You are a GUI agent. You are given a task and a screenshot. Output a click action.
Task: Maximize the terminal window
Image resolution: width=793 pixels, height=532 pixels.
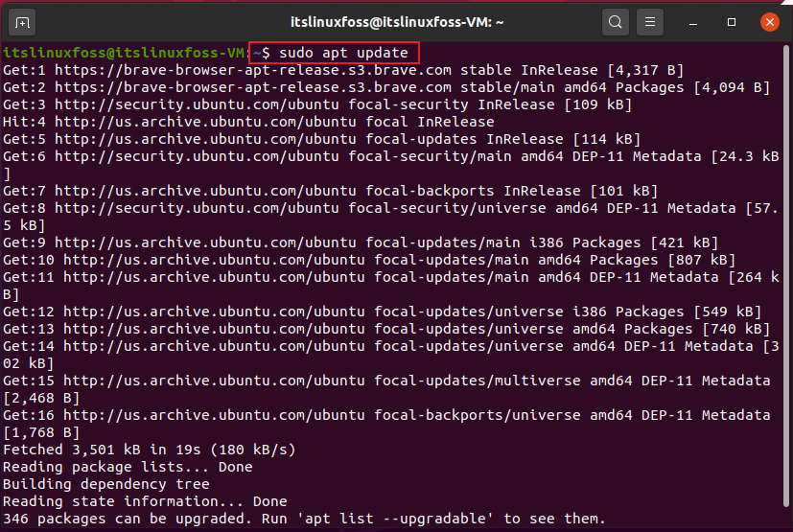732,22
